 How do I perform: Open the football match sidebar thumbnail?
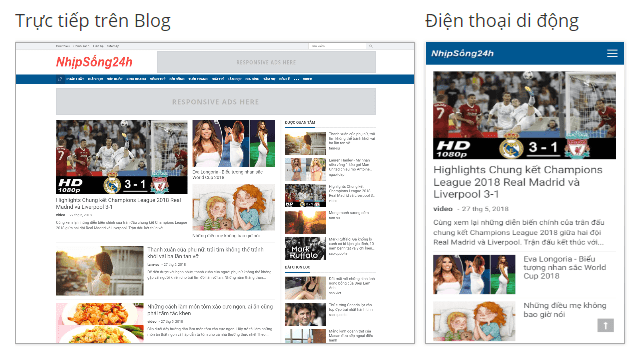[x=305, y=196]
